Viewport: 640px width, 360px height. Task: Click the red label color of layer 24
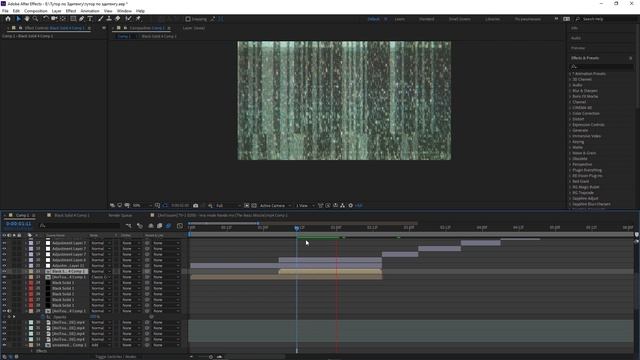point(31,282)
